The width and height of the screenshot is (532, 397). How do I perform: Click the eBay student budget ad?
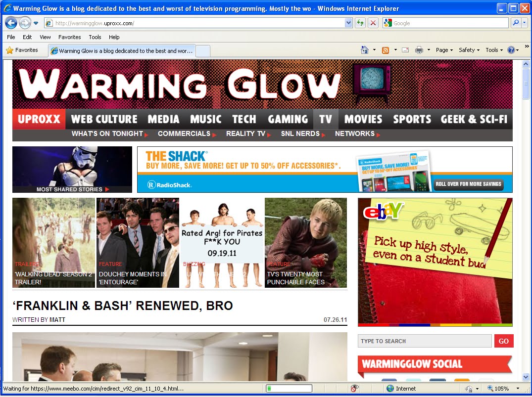click(435, 262)
